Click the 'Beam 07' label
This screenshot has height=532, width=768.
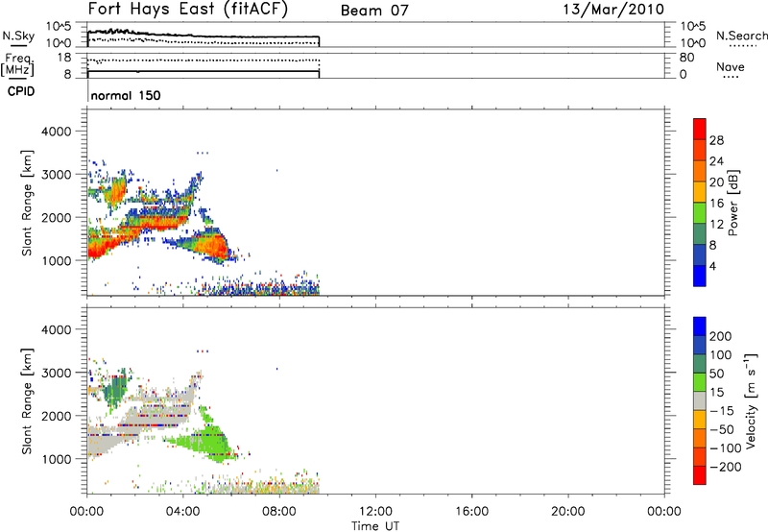pos(374,11)
